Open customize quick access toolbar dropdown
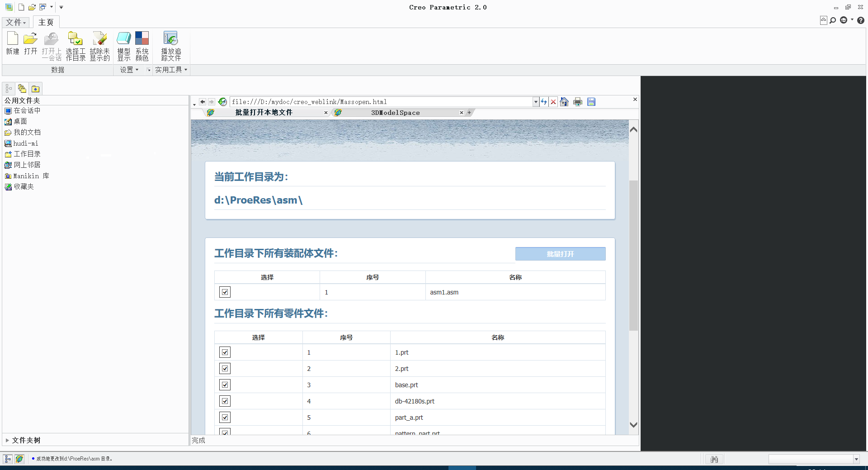 61,7
